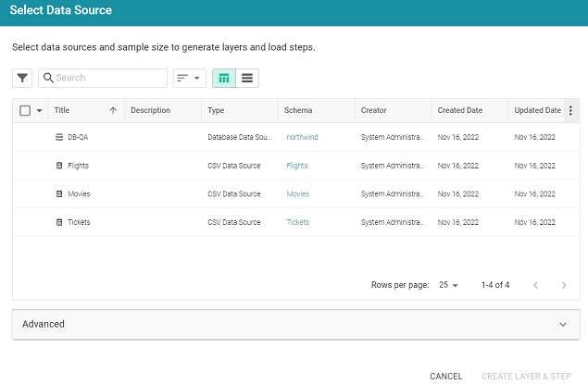Open the rows per page dropdown
The width and height of the screenshot is (588, 384).
[x=448, y=285]
